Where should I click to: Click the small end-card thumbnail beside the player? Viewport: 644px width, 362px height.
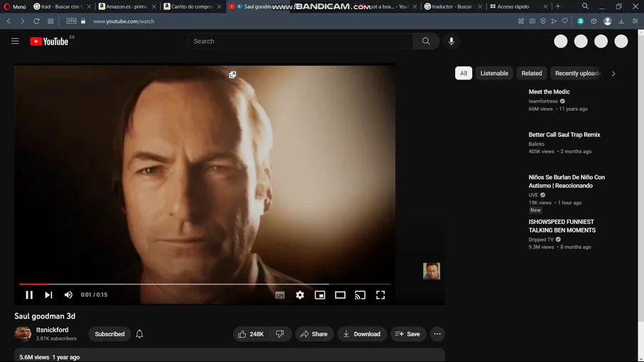pyautogui.click(x=431, y=271)
